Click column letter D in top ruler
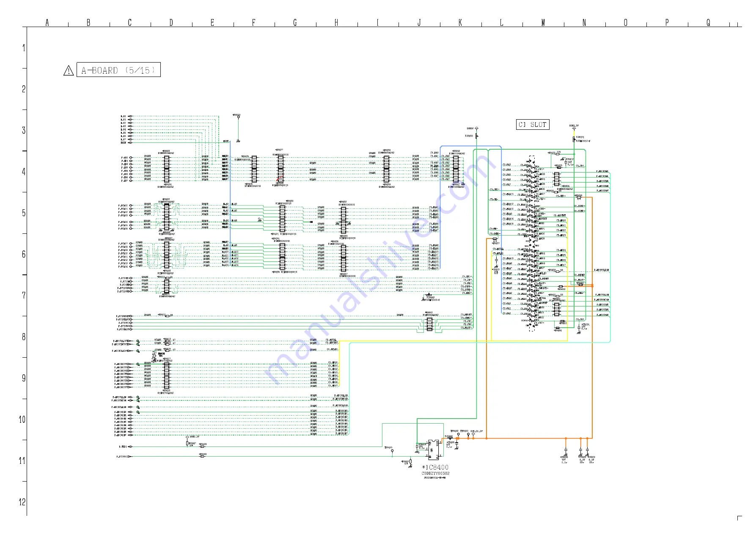This screenshot has height=534, width=756. click(171, 23)
